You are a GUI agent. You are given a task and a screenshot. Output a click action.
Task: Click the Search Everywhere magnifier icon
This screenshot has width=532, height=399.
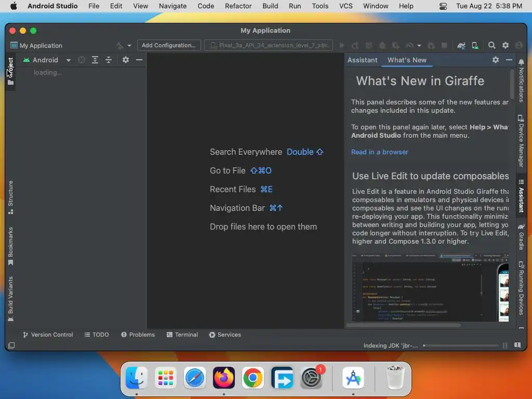(491, 46)
